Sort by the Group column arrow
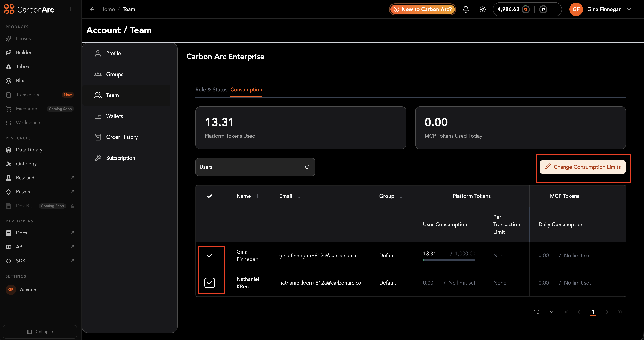This screenshot has width=644, height=340. [401, 196]
